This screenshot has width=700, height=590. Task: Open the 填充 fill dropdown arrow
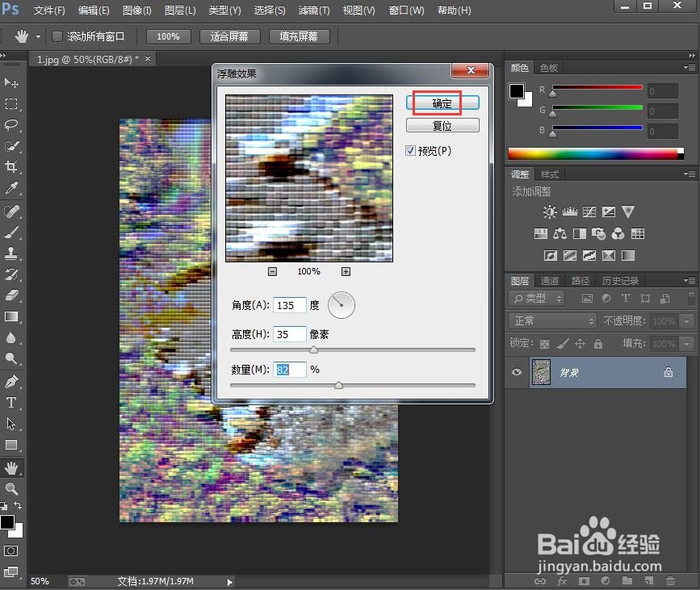tap(686, 344)
